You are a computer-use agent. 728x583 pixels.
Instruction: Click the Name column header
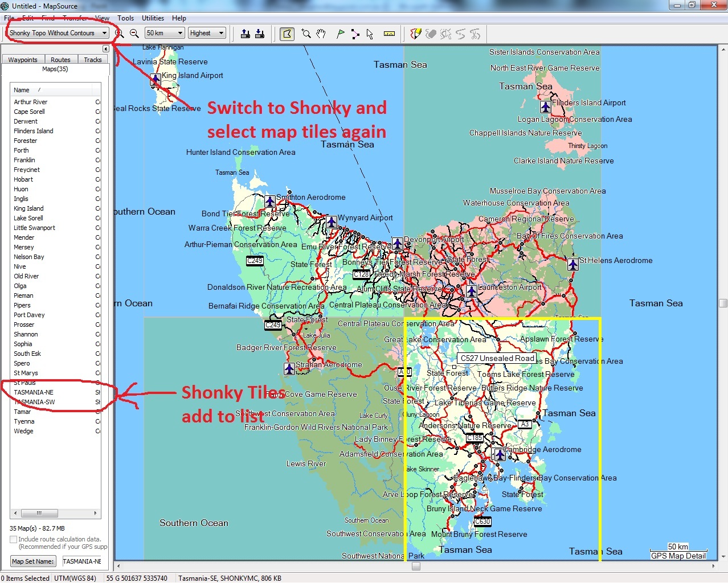(52, 90)
